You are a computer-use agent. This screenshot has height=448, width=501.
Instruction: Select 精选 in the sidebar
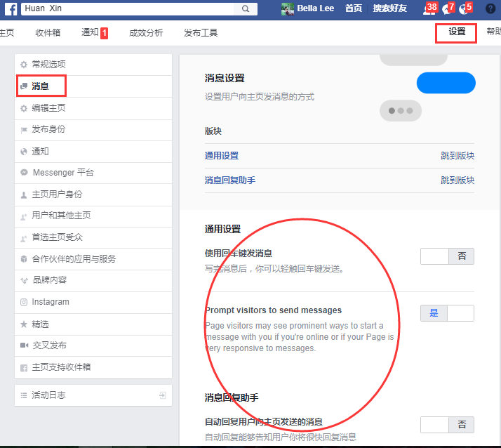click(93, 324)
